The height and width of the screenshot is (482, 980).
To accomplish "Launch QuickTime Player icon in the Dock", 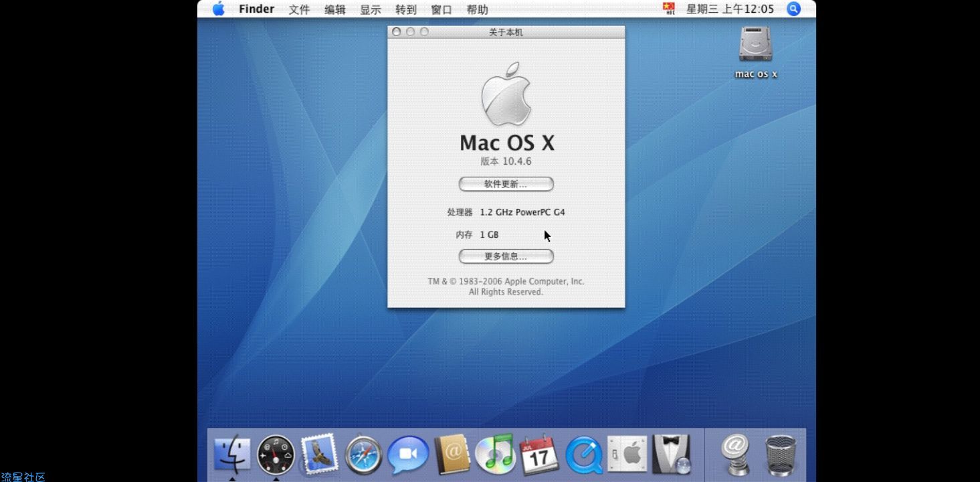I will (583, 455).
